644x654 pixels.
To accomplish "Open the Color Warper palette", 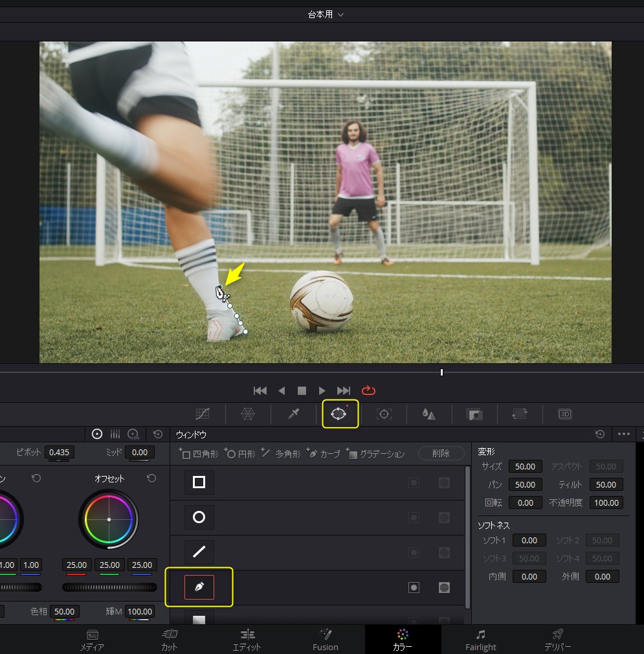I will coord(248,414).
